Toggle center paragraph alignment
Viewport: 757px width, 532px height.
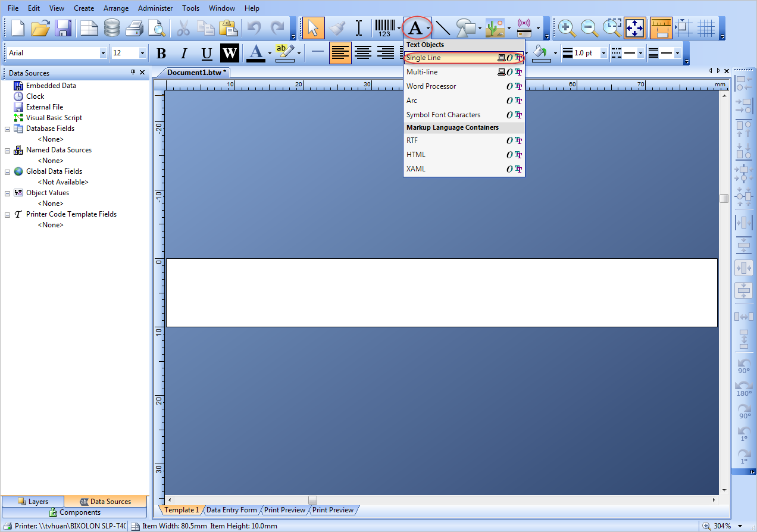363,53
